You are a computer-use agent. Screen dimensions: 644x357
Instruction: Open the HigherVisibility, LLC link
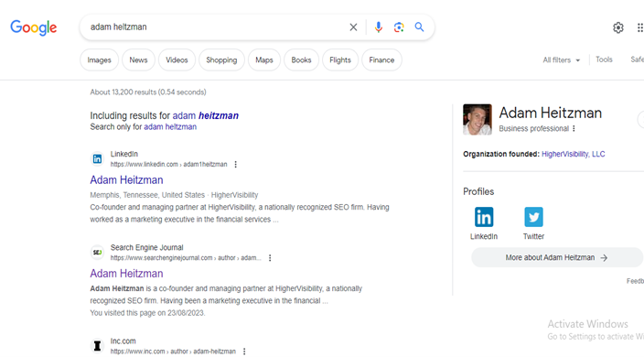pos(573,154)
